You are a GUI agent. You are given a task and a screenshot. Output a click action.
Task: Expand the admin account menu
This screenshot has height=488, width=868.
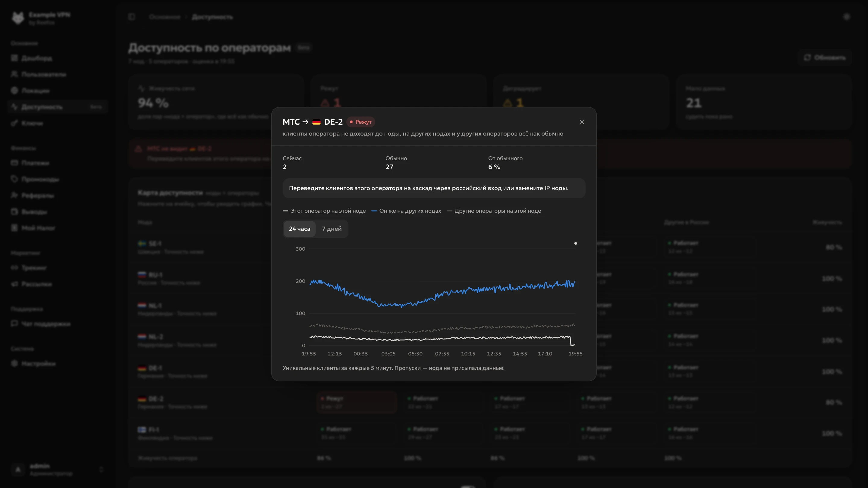click(57, 469)
